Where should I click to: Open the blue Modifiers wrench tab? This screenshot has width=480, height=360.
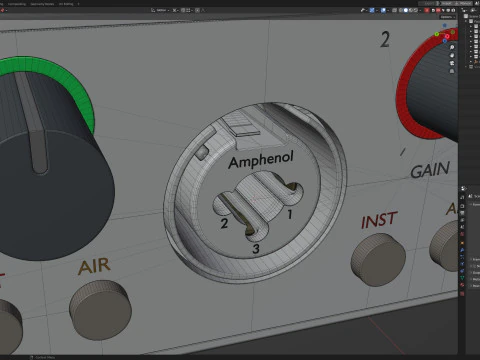click(x=462, y=250)
